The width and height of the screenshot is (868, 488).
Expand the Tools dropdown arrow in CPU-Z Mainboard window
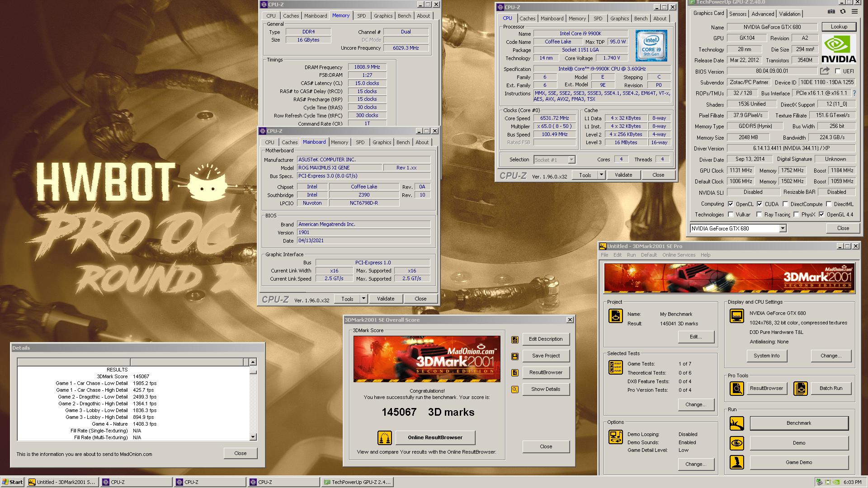(363, 299)
